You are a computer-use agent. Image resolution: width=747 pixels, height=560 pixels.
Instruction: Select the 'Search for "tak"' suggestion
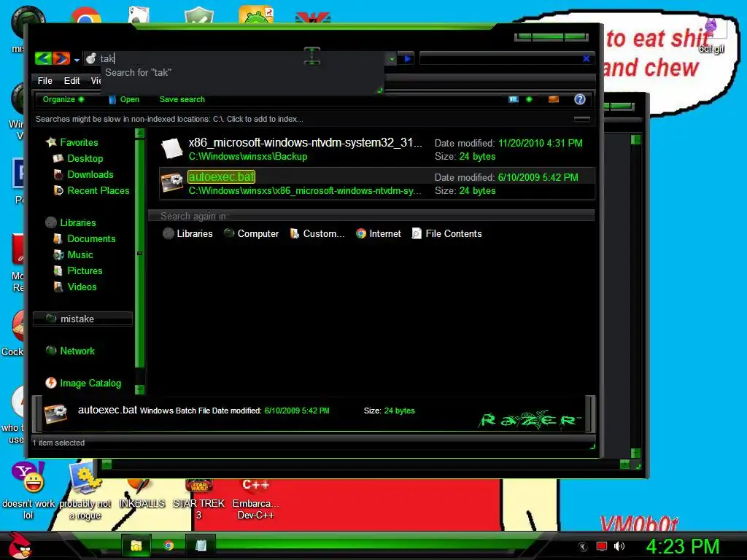(138, 72)
